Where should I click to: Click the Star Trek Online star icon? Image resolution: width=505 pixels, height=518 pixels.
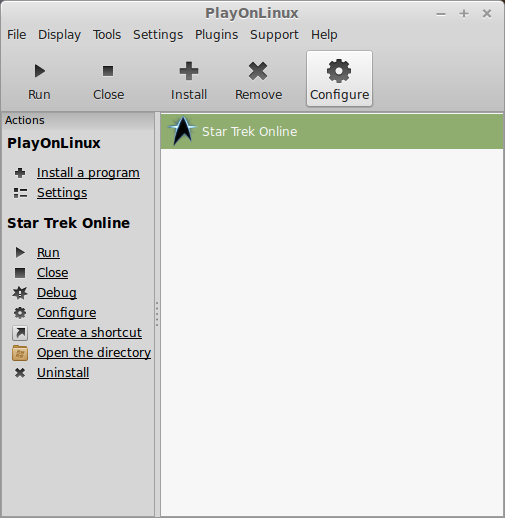[182, 131]
